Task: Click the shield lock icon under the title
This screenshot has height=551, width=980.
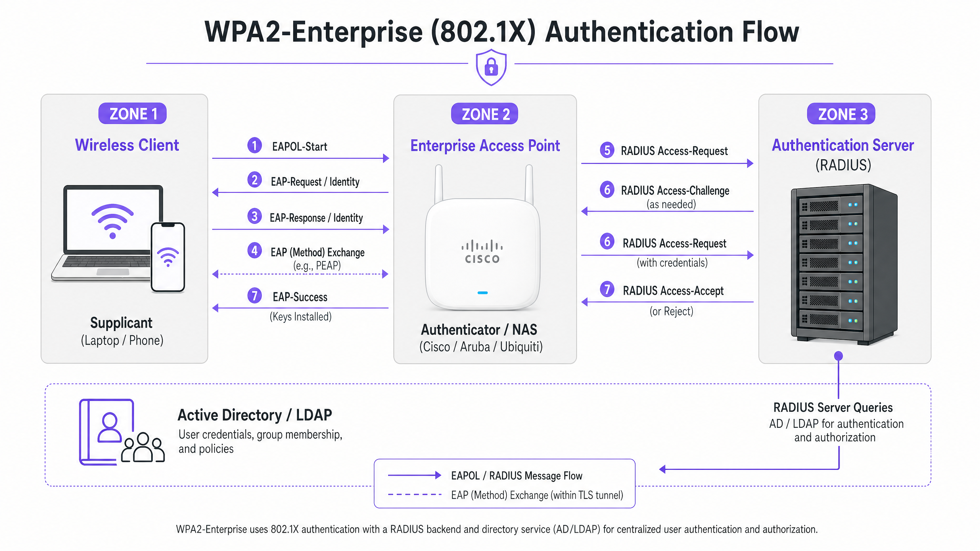Action: pos(491,67)
